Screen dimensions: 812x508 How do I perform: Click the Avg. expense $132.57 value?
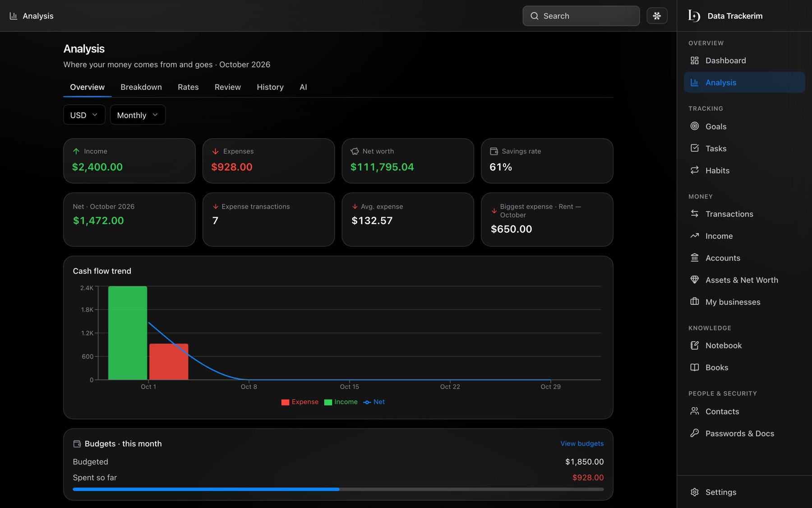[x=372, y=220]
